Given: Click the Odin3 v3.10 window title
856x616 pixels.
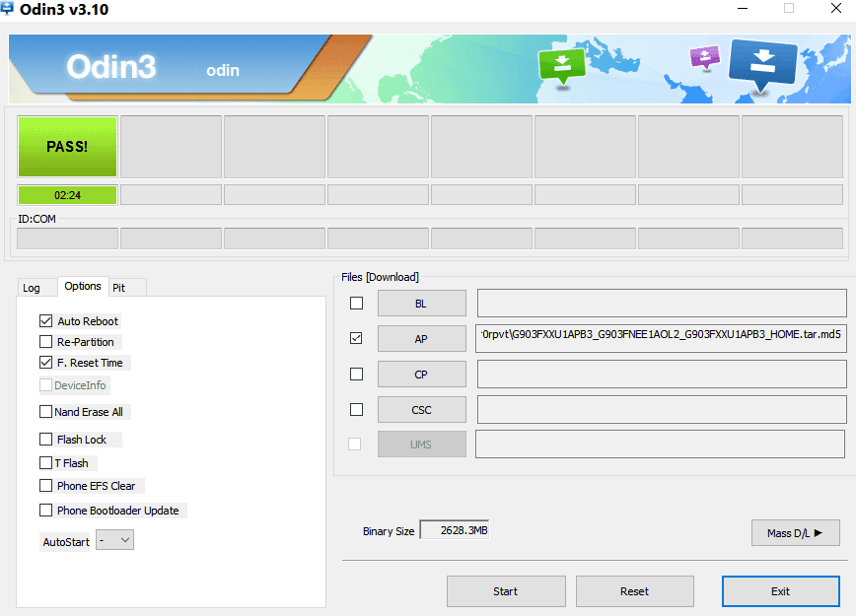Looking at the screenshot, I should pos(64,9).
